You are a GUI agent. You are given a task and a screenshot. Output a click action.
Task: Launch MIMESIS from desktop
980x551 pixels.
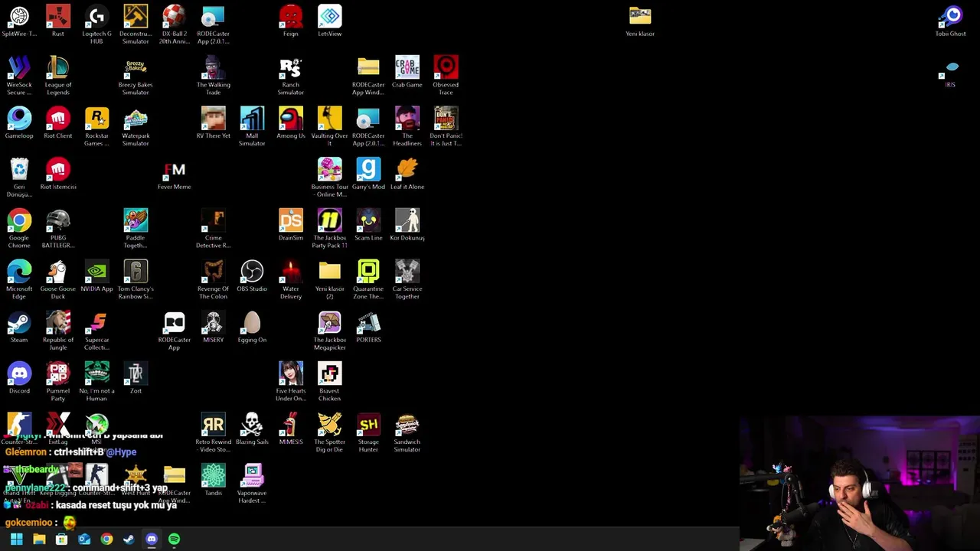click(291, 429)
